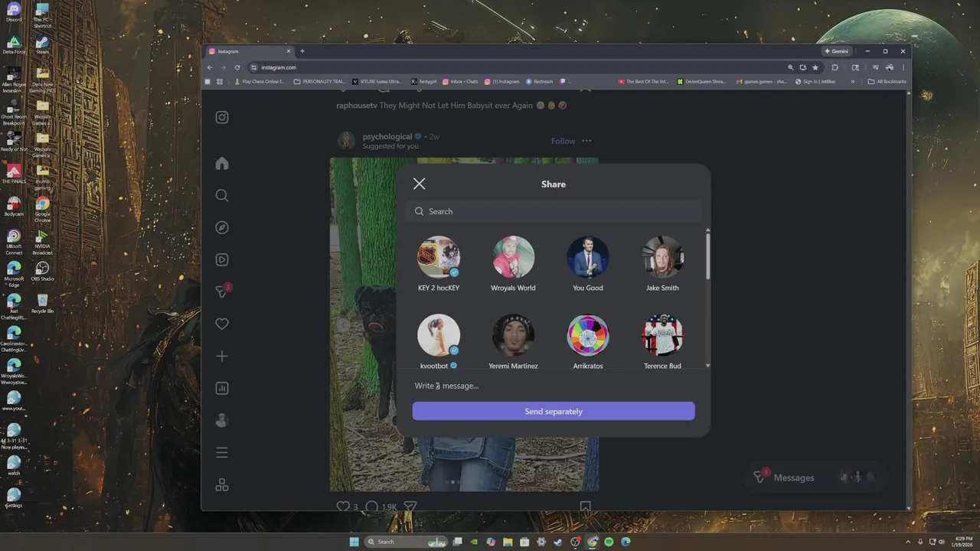
Task: Click the share paper plane icon under post
Action: point(410,506)
